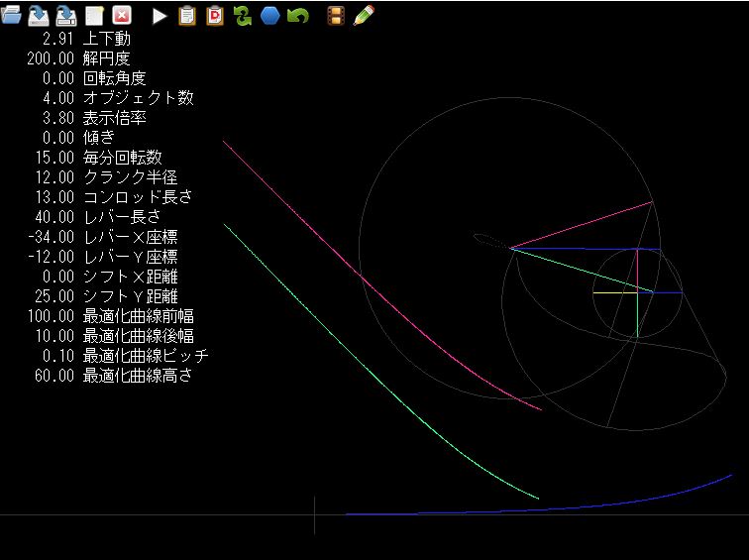Click the first save-to-drive icon
This screenshot has height=560, width=749.
pyautogui.click(x=39, y=16)
